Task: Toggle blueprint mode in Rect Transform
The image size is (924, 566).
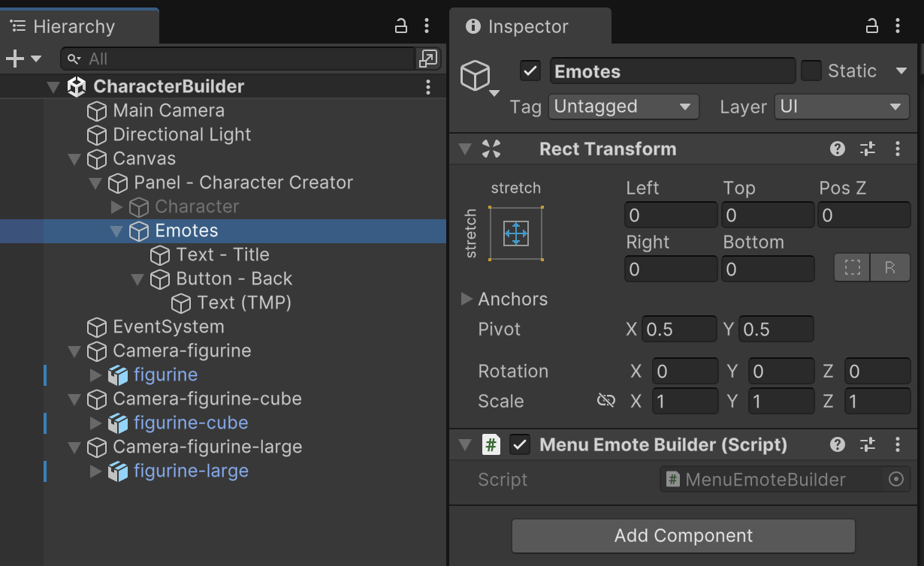Action: point(852,267)
